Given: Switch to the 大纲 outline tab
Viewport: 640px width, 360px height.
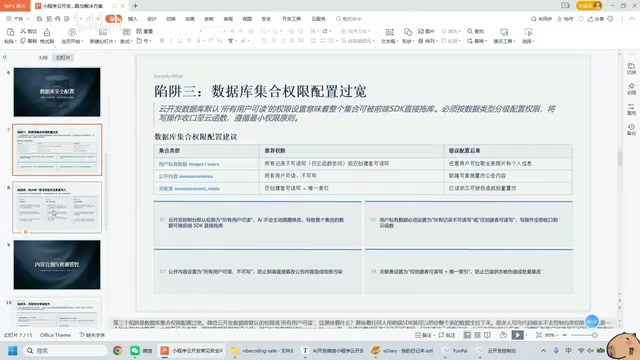Looking at the screenshot, I should click(x=43, y=58).
